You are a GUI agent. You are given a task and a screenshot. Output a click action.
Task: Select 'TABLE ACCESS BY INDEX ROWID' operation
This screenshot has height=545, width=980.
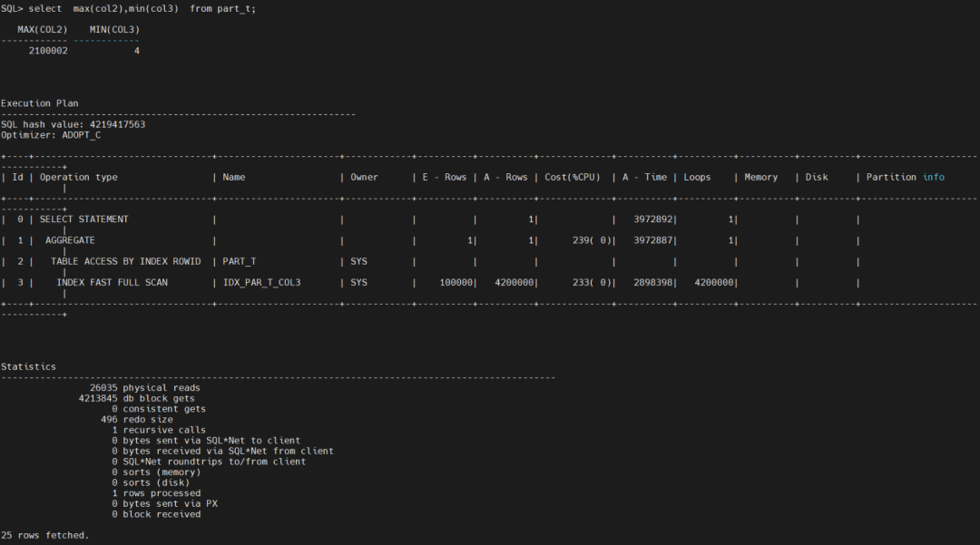tap(125, 261)
